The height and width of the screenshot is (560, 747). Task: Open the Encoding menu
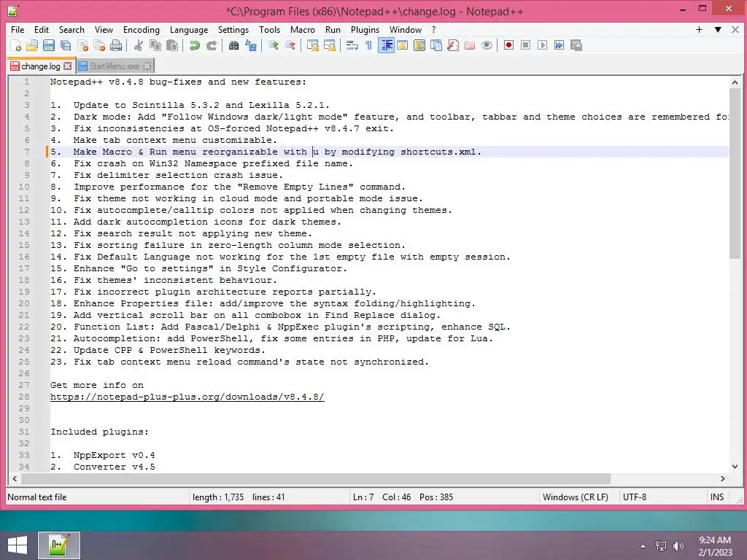(x=142, y=29)
